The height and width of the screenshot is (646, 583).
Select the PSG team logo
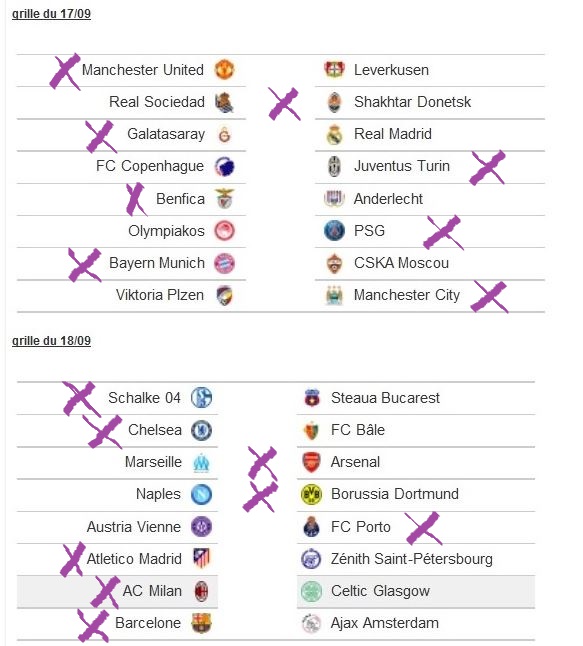point(334,231)
